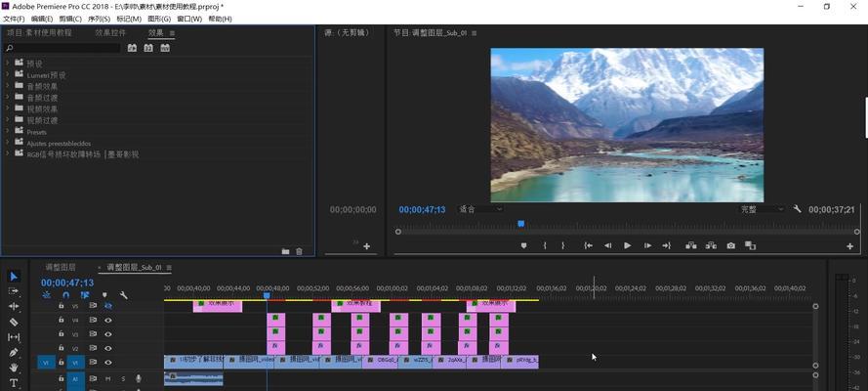Click the Extract button
The height and width of the screenshot is (391, 868).
(x=711, y=245)
